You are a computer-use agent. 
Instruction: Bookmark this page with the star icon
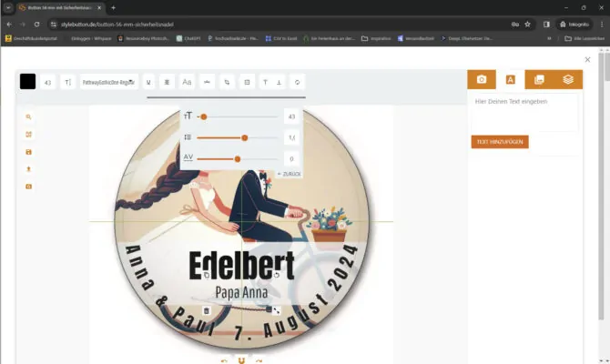pos(527,24)
